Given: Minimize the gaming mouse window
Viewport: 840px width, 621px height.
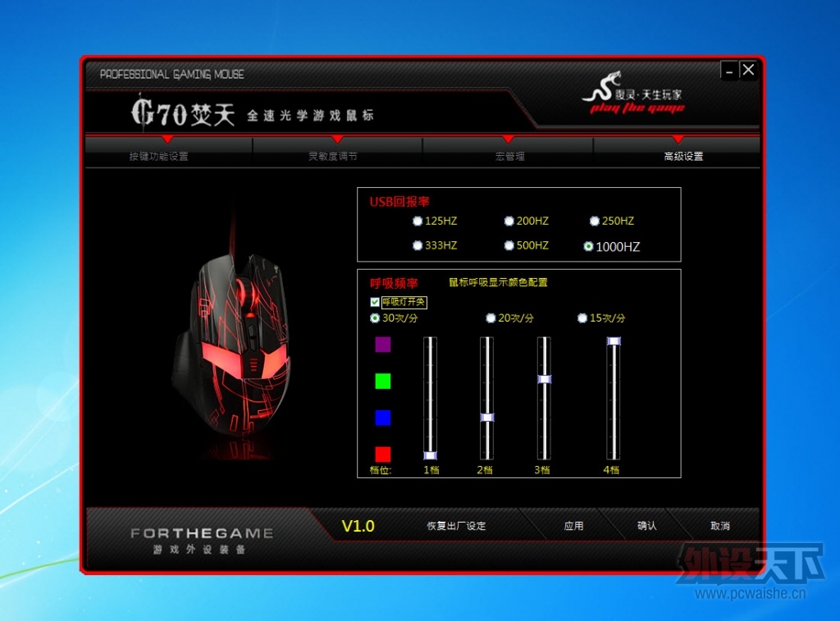Looking at the screenshot, I should point(729,71).
